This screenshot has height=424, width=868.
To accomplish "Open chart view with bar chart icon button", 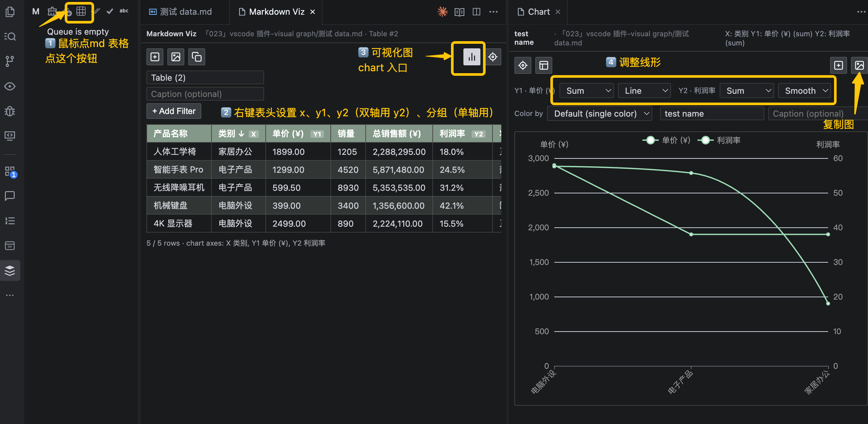I will click(472, 57).
